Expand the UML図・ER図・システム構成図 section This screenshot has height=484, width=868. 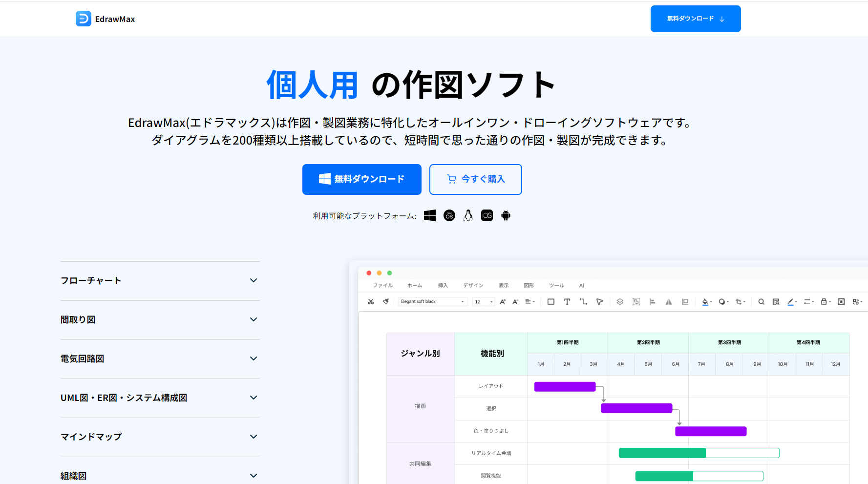(160, 398)
